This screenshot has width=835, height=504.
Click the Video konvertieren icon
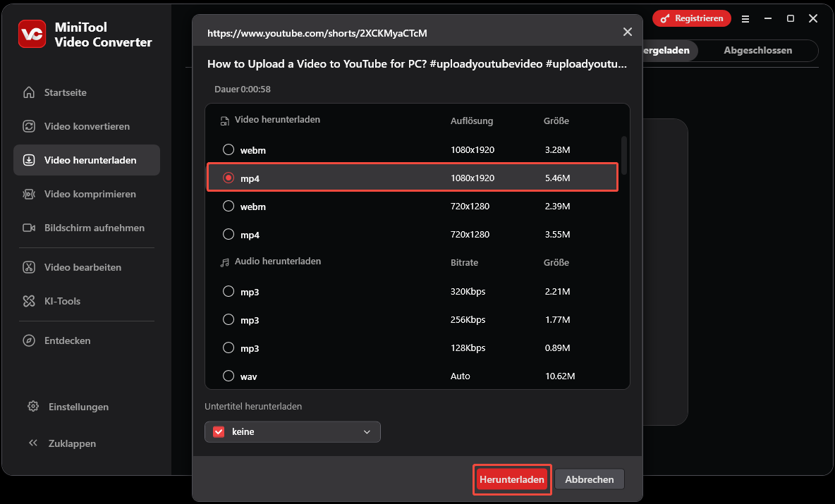click(x=29, y=126)
